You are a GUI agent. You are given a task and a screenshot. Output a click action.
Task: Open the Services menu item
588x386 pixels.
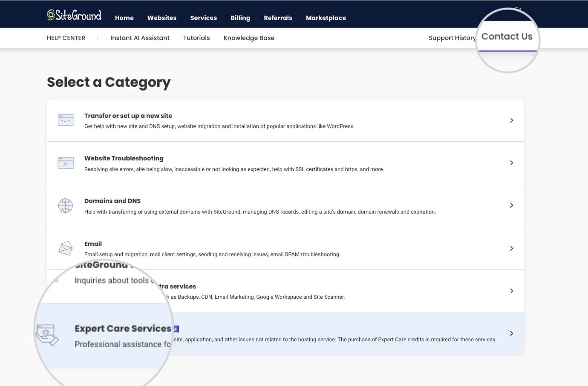coord(204,18)
